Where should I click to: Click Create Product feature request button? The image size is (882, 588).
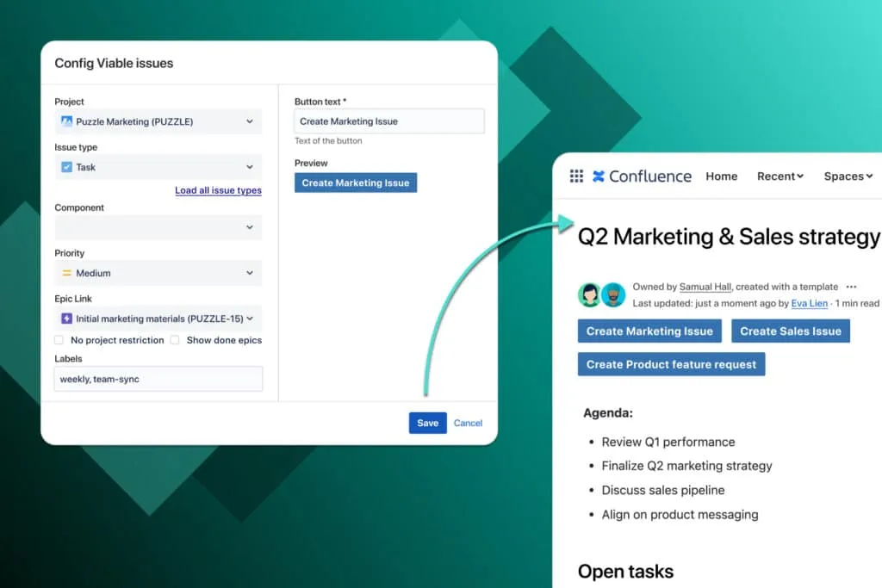point(671,364)
